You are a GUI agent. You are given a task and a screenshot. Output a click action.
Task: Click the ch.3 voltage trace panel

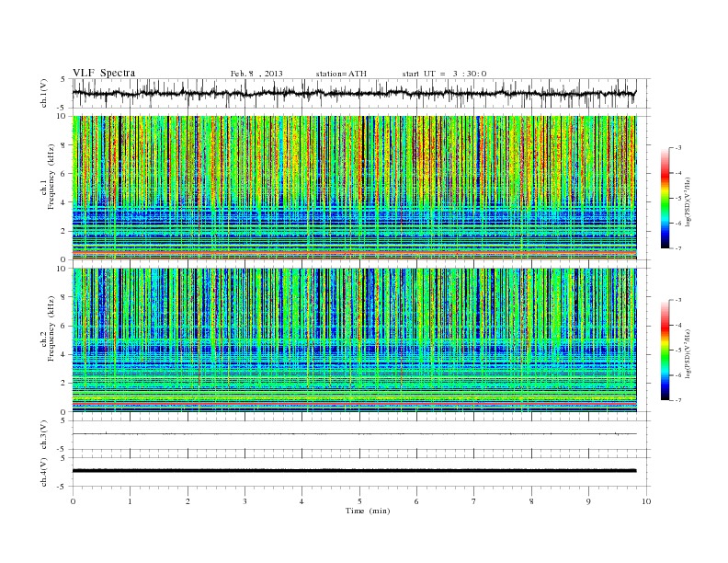point(361,435)
